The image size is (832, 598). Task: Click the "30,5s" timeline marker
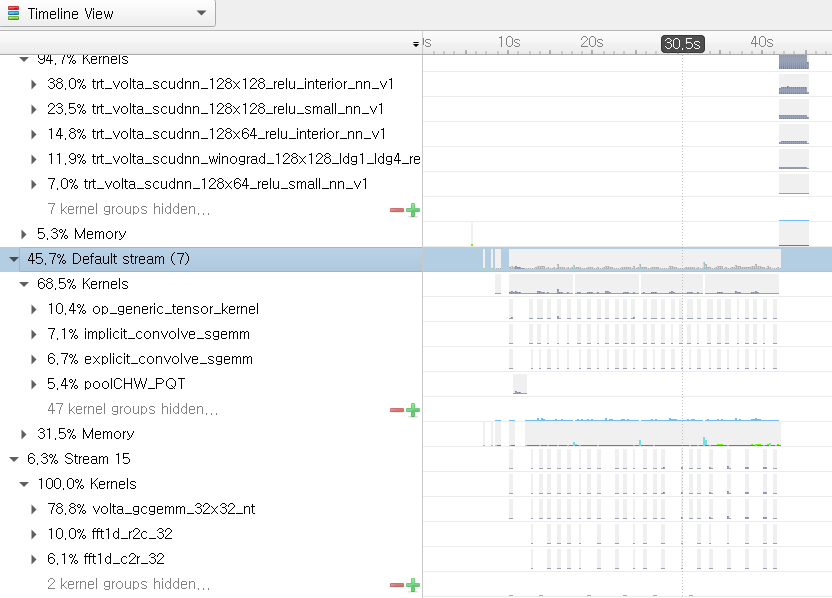coord(682,44)
